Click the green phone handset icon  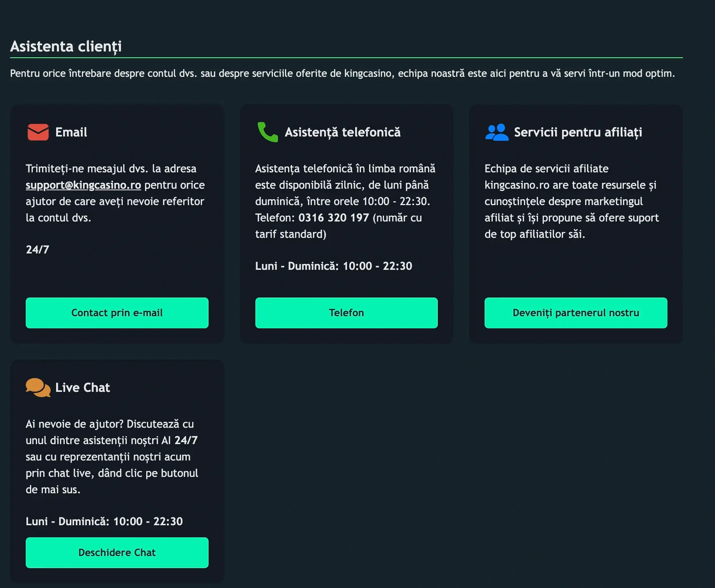(x=267, y=132)
